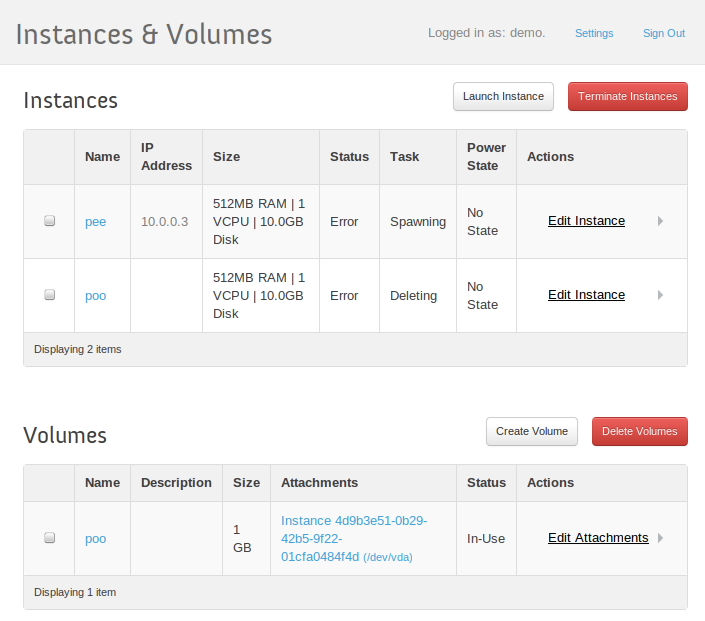The image size is (705, 621).
Task: Click Sign Out in the header
Action: pos(663,33)
